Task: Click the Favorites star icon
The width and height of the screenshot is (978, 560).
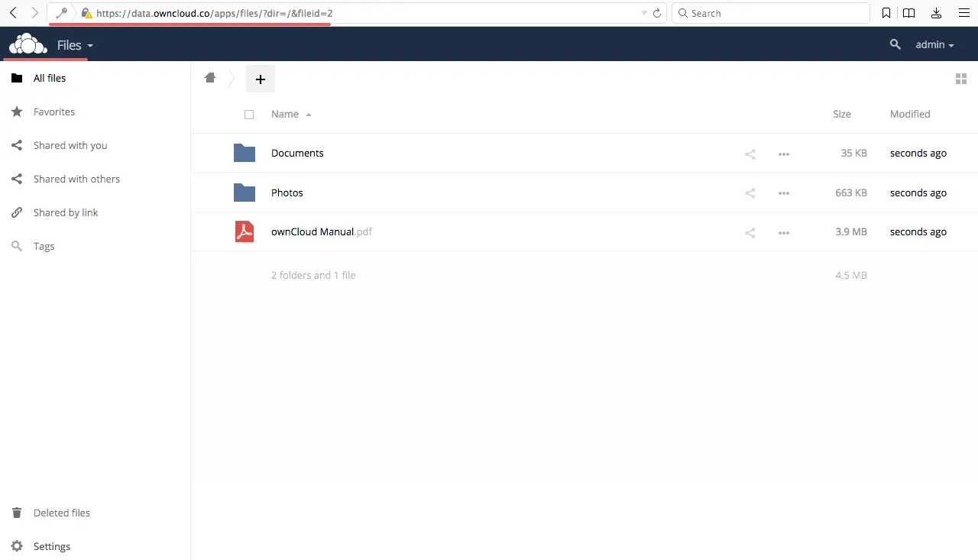Action: (x=17, y=112)
